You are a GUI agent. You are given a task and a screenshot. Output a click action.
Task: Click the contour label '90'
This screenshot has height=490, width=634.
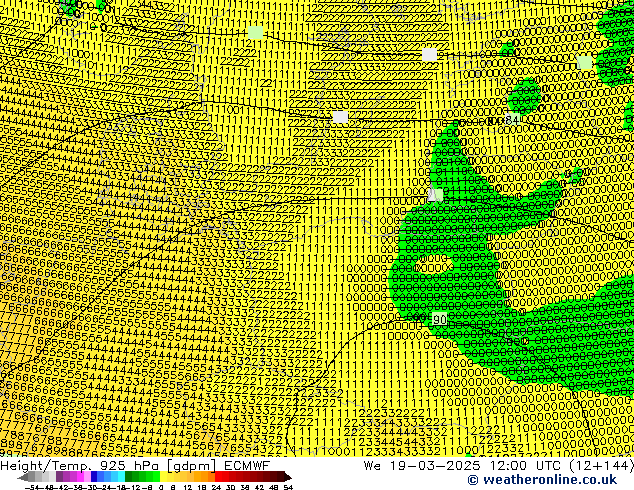440,319
